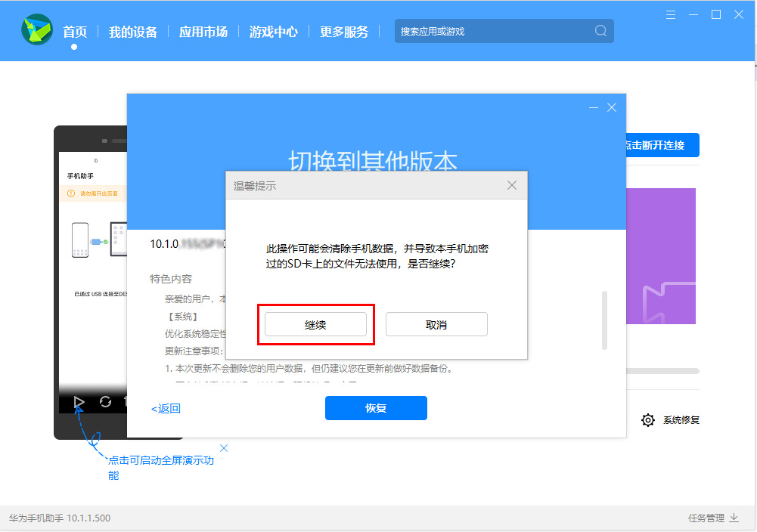Go to 应用市场 app market

click(x=203, y=31)
